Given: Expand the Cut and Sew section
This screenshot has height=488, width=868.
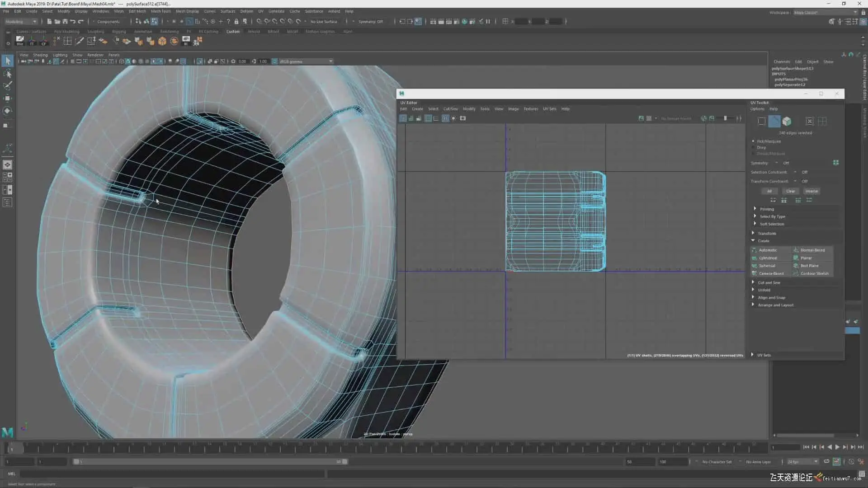Looking at the screenshot, I should pyautogui.click(x=769, y=282).
